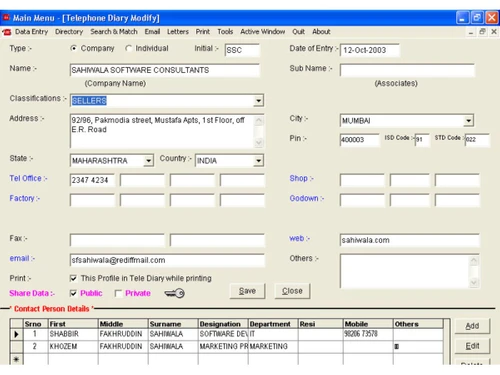This screenshot has width=500, height=375.
Task: Click the Close button
Action: pyautogui.click(x=292, y=291)
